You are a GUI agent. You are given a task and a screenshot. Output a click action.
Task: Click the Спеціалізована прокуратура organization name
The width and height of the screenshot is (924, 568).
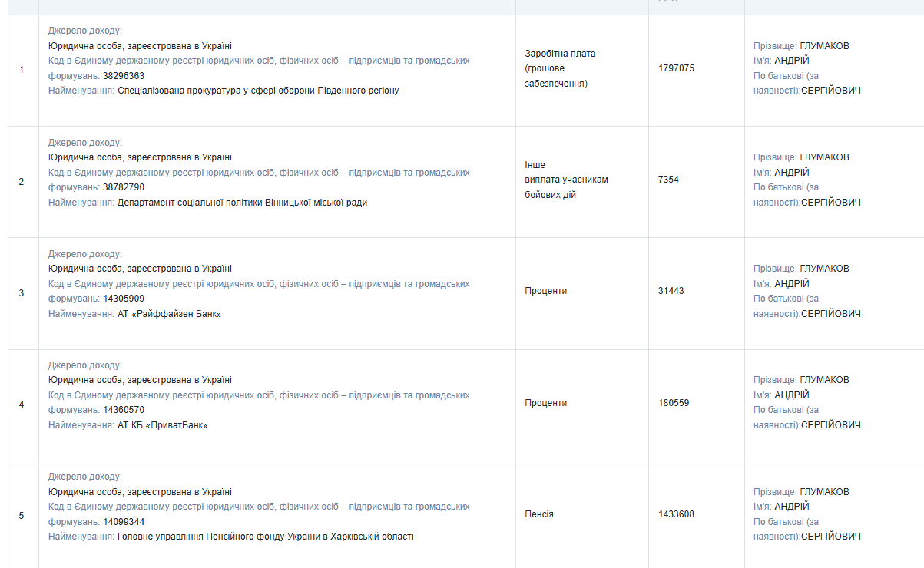tap(258, 91)
